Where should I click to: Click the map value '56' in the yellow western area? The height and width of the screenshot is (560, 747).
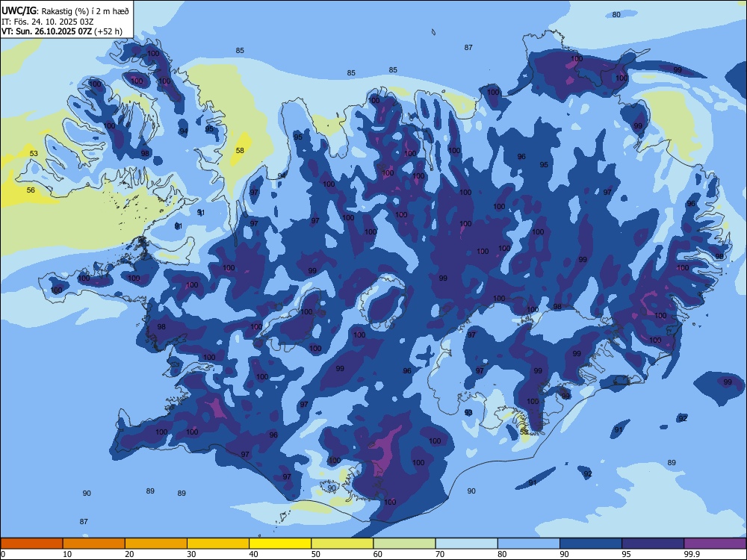pos(31,190)
